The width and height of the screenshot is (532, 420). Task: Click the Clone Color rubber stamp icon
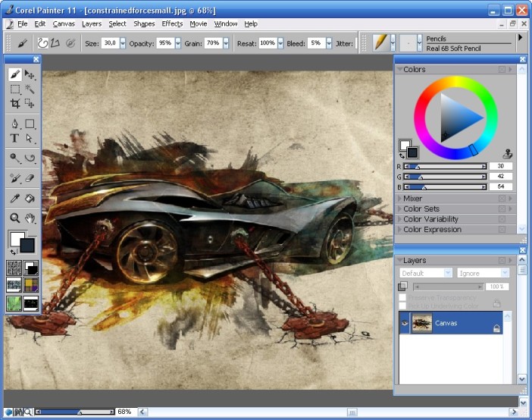click(x=508, y=152)
